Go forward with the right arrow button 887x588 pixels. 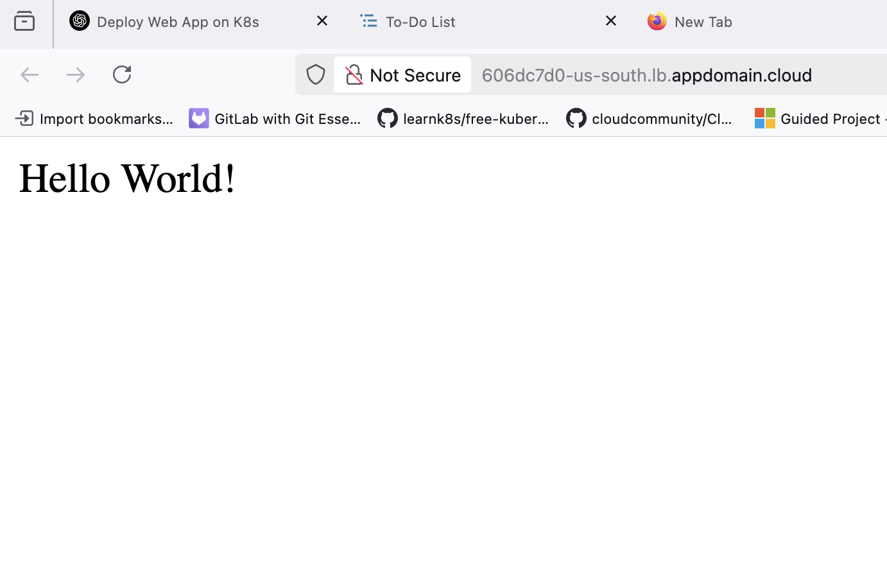click(76, 75)
